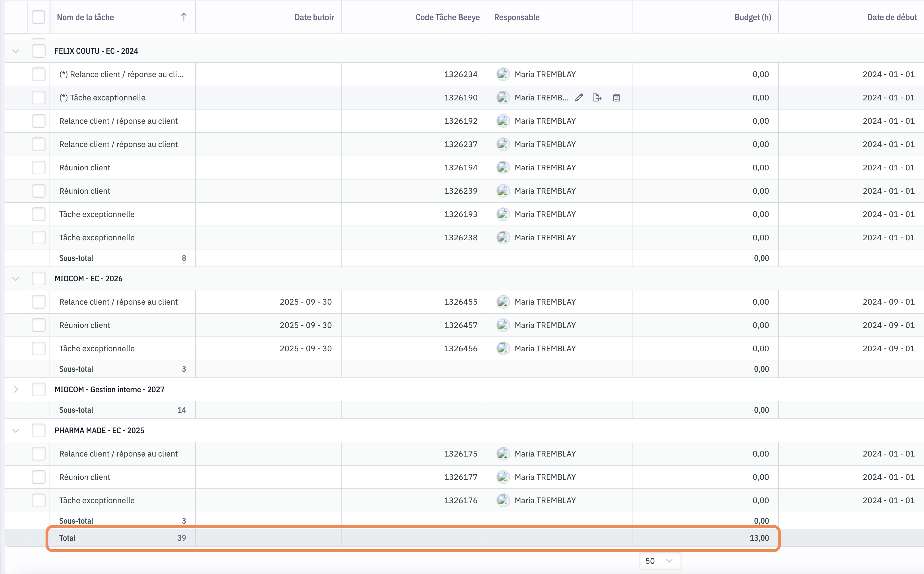
Task: Click the Date butoir column header
Action: (x=314, y=17)
